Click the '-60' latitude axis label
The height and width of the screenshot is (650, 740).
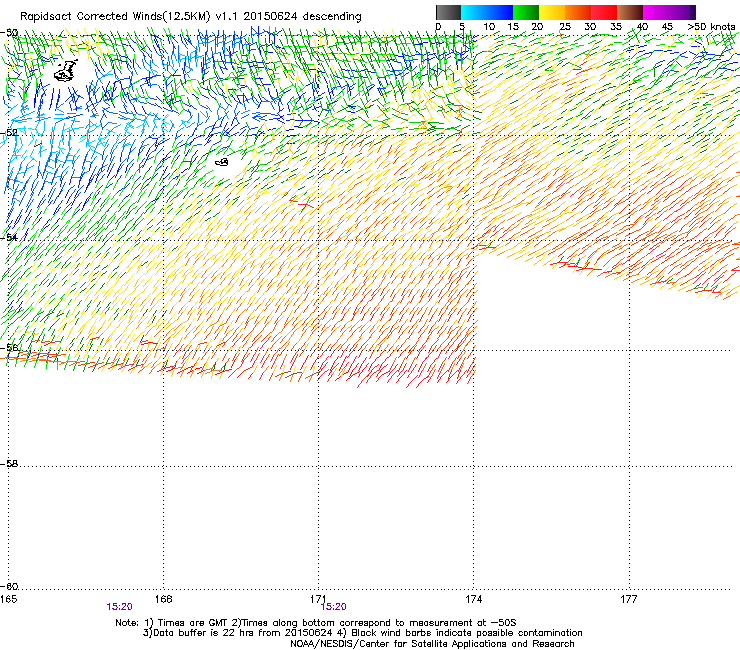tap(9, 586)
